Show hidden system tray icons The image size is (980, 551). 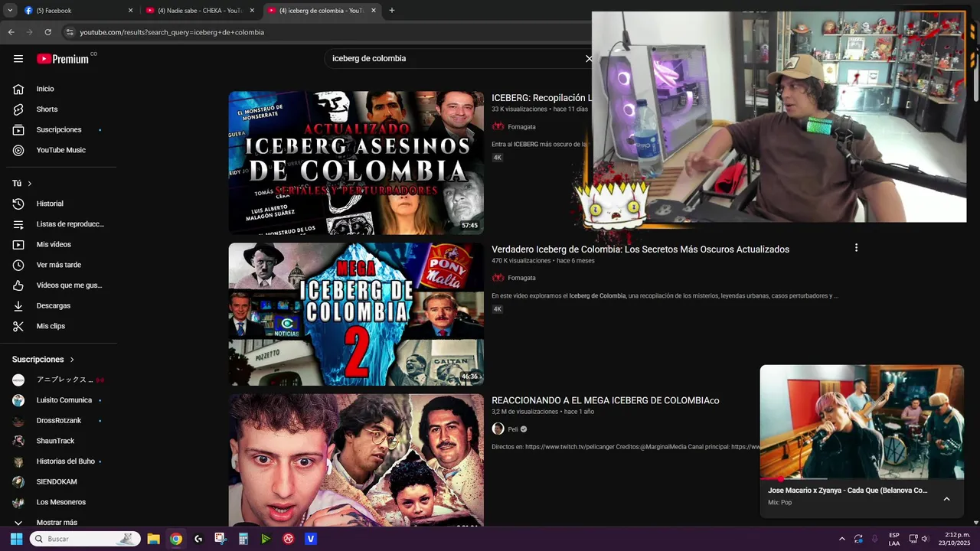(842, 539)
